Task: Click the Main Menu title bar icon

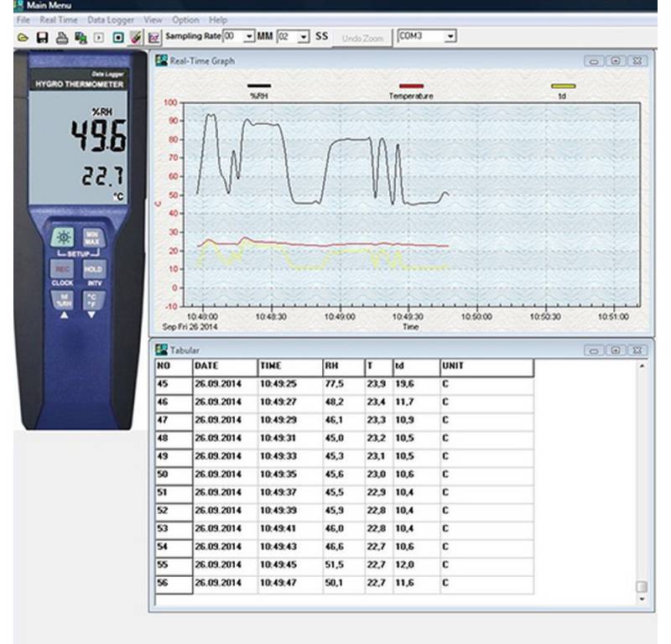Action: click(x=18, y=5)
